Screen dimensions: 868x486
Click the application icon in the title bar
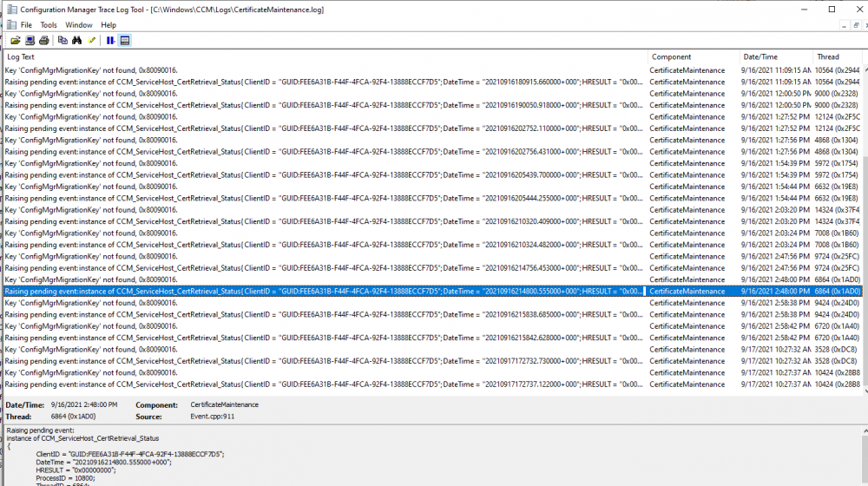pyautogui.click(x=11, y=10)
